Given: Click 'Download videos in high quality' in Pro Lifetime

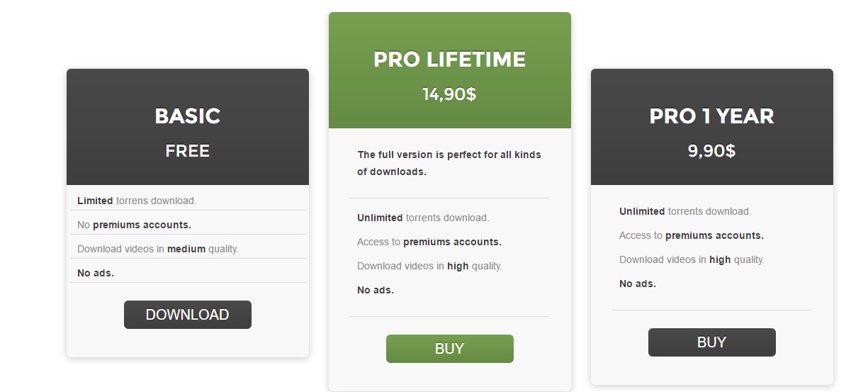Looking at the screenshot, I should [429, 266].
